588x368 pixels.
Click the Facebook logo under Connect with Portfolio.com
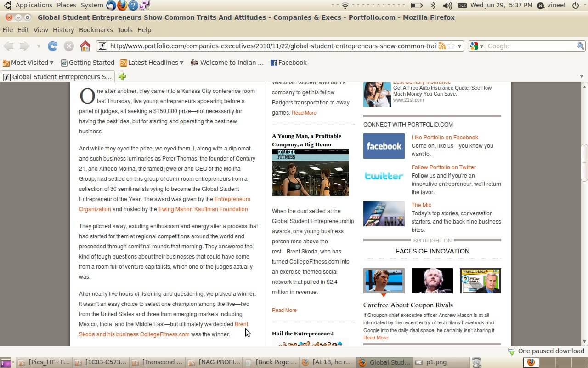pyautogui.click(x=384, y=146)
